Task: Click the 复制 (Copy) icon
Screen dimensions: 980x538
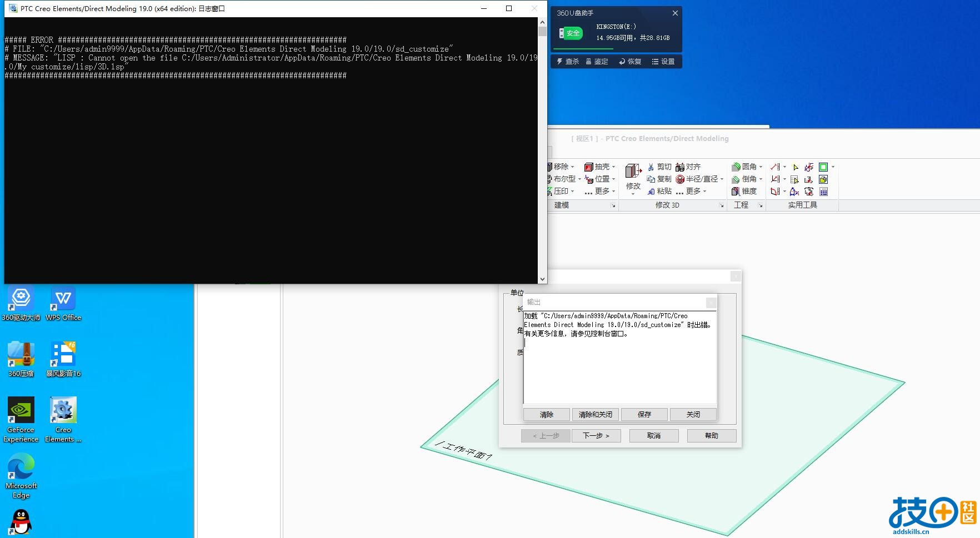Action: click(651, 179)
